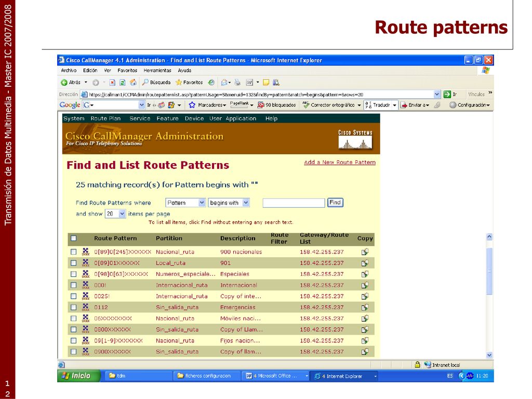Click Corrector ortográfico spell check
The width and height of the screenshot is (532, 399).
pyautogui.click(x=329, y=105)
